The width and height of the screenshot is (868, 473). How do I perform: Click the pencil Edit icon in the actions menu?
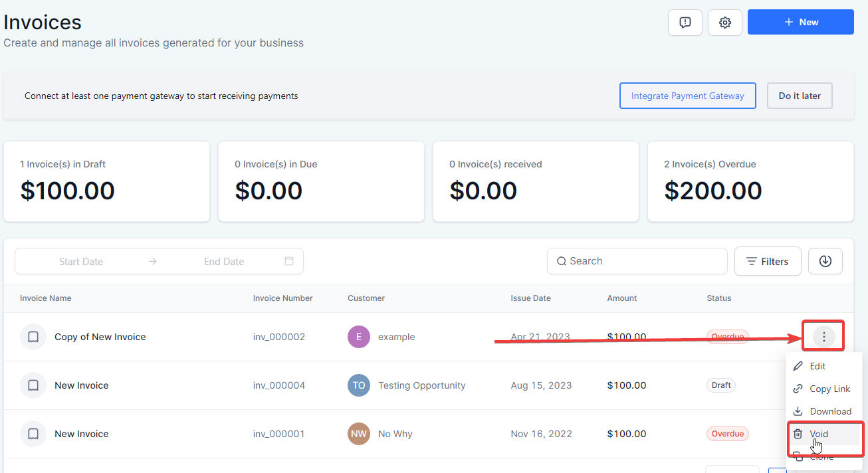(x=799, y=365)
